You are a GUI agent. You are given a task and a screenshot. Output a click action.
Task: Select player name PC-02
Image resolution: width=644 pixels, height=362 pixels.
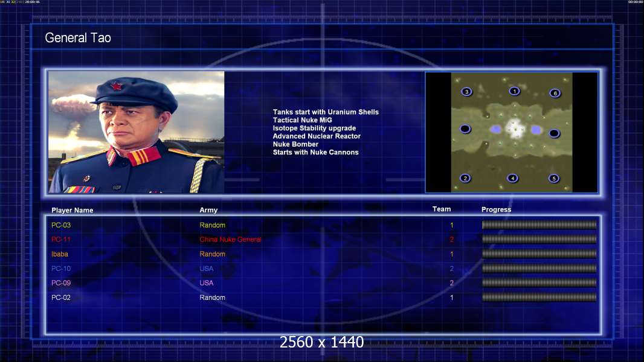[61, 297]
